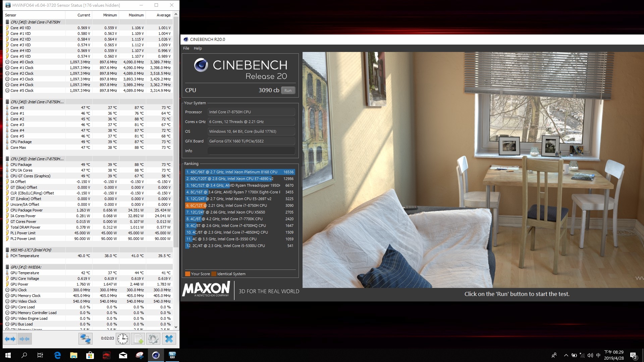Click the Run button for CPU test

[x=288, y=90]
